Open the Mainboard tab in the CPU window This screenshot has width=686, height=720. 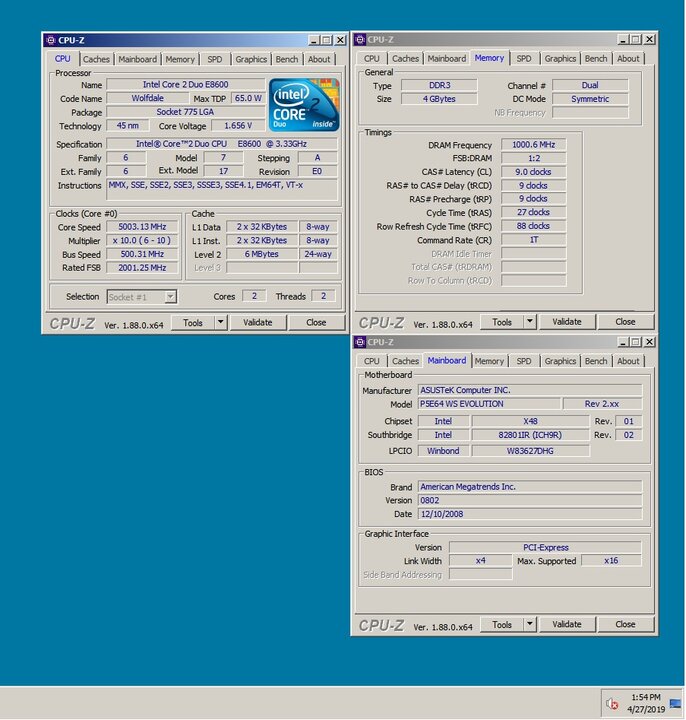[137, 59]
